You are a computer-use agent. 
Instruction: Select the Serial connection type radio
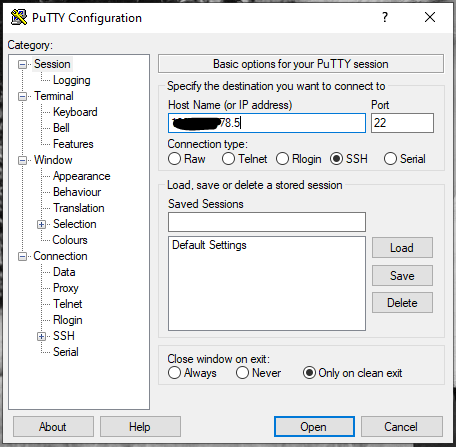[390, 159]
